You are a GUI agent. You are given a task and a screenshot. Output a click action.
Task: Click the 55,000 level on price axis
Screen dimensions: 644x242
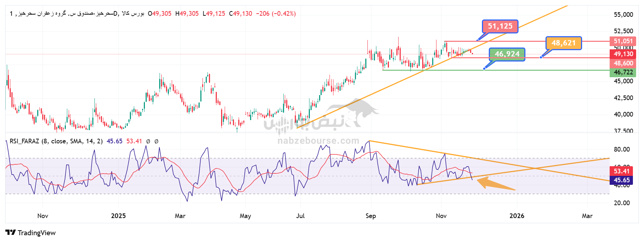pos(623,15)
